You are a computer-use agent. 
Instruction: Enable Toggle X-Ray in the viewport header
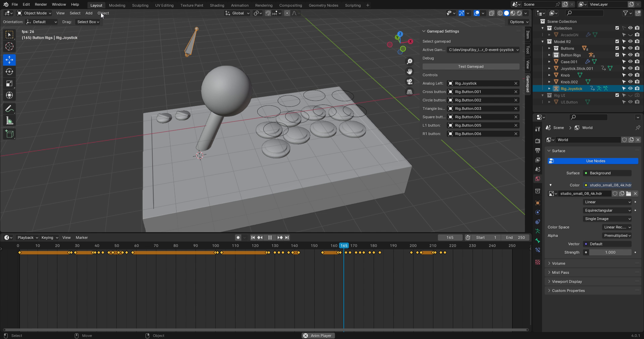(x=492, y=13)
